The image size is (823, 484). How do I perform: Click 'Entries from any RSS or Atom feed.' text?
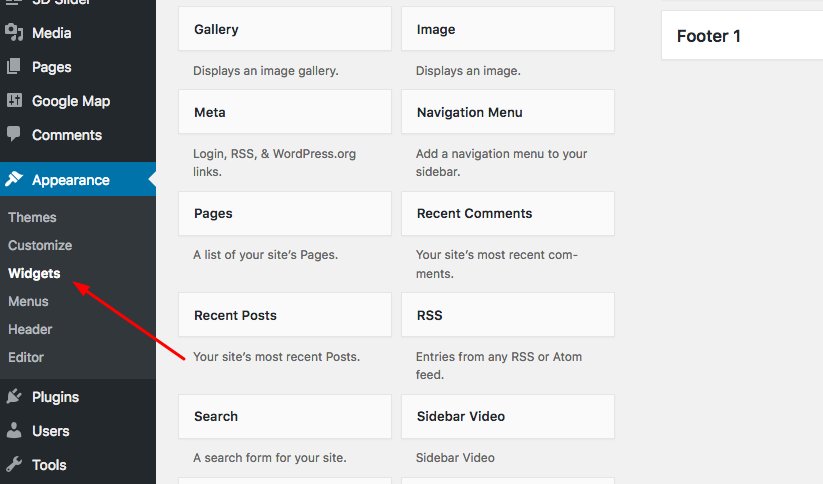tap(499, 365)
